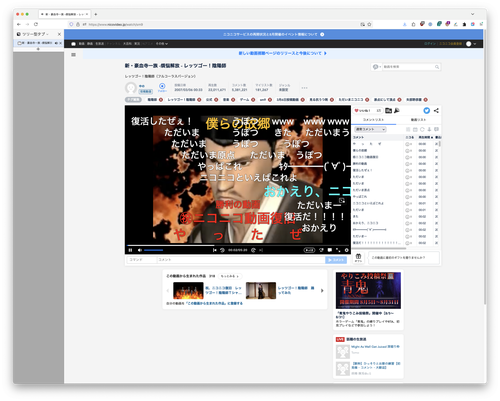
Task: Open player settings gear icon
Action: pos(347,250)
